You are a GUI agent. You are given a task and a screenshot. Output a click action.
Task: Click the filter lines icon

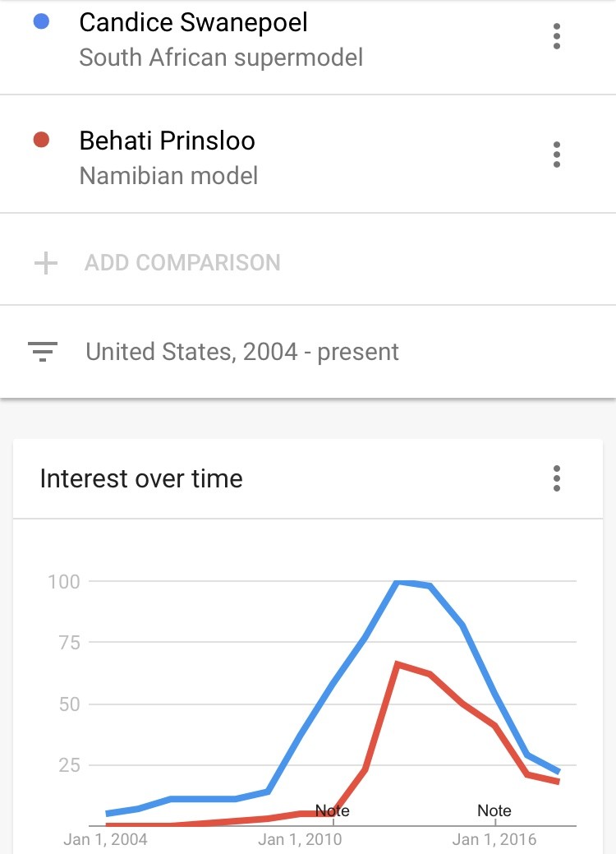(x=43, y=352)
